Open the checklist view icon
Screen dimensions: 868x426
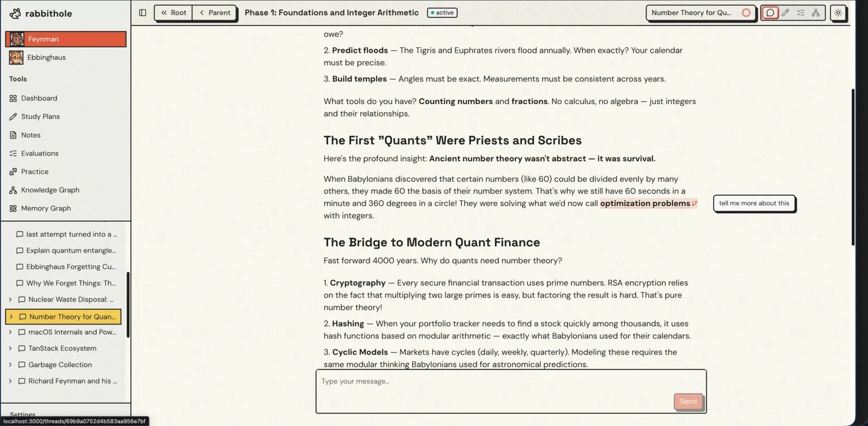(x=801, y=12)
